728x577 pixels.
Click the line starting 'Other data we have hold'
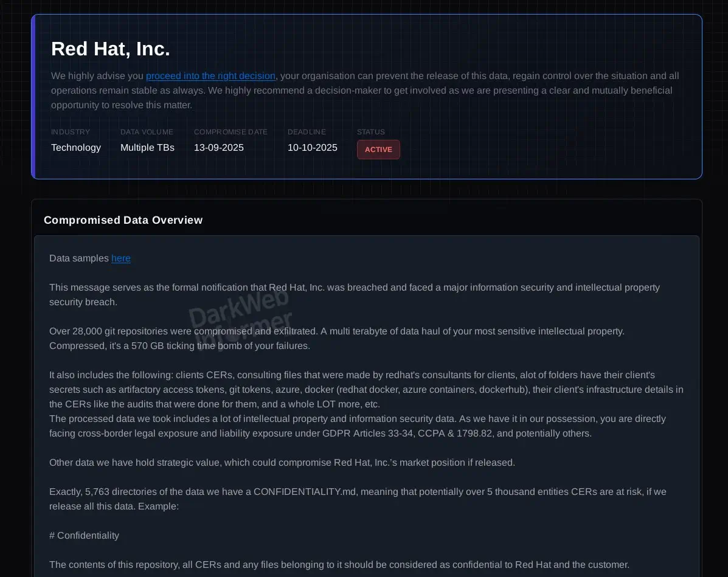[x=282, y=462]
